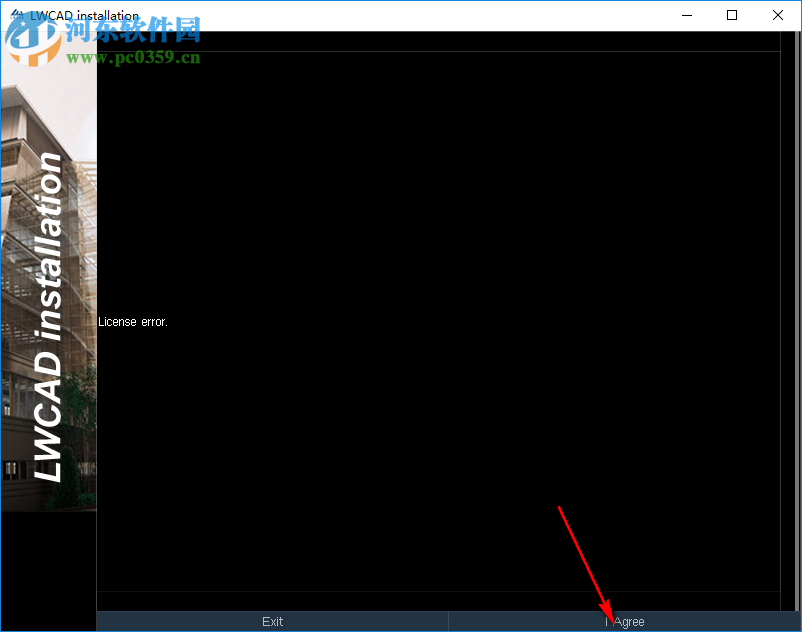The image size is (802, 632).
Task: Maximize the LWCAD installation window
Action: click(x=732, y=15)
